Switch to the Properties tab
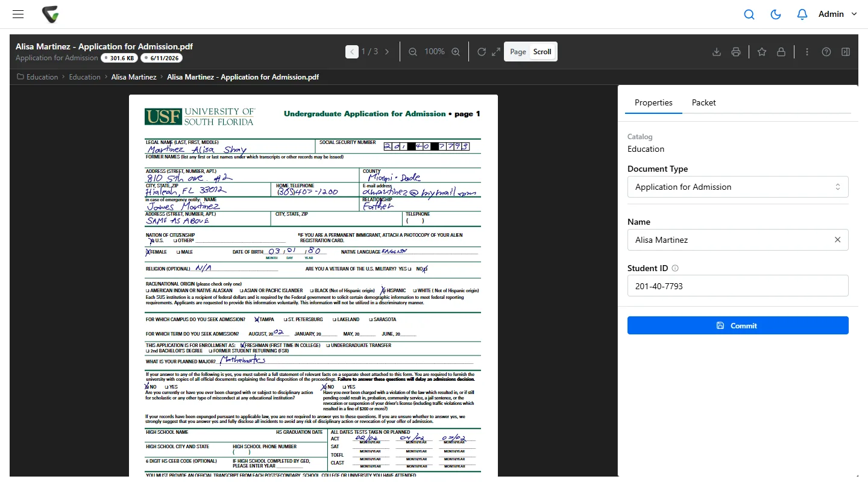Viewport: 868px width, 482px height. pos(653,102)
